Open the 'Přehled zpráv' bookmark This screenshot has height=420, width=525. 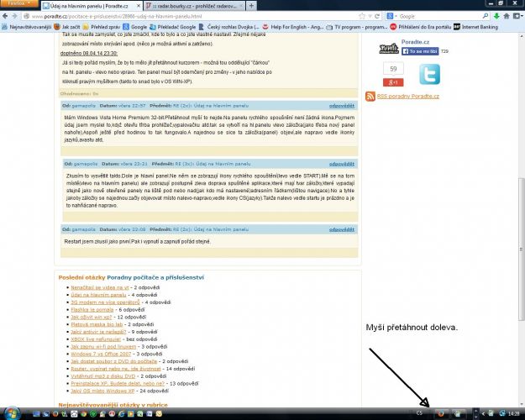tap(102, 27)
